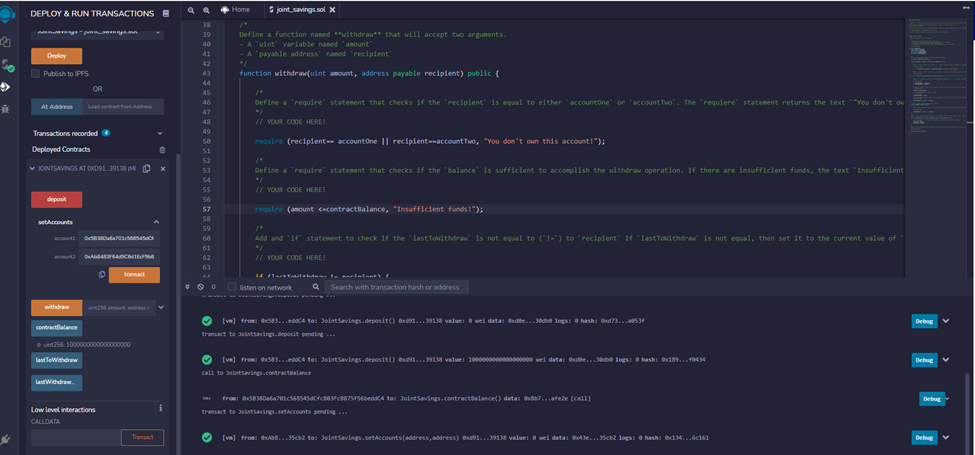This screenshot has width=975, height=455.
Task: Click the CALLDATA input field
Action: point(76,438)
